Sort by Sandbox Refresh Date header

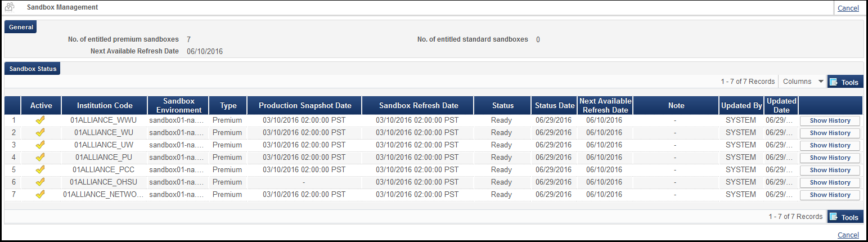(419, 105)
